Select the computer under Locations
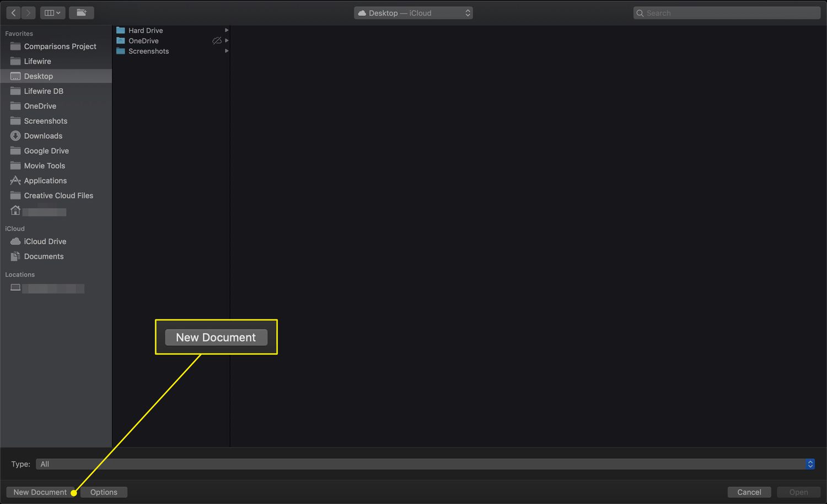The width and height of the screenshot is (827, 504). [x=47, y=288]
